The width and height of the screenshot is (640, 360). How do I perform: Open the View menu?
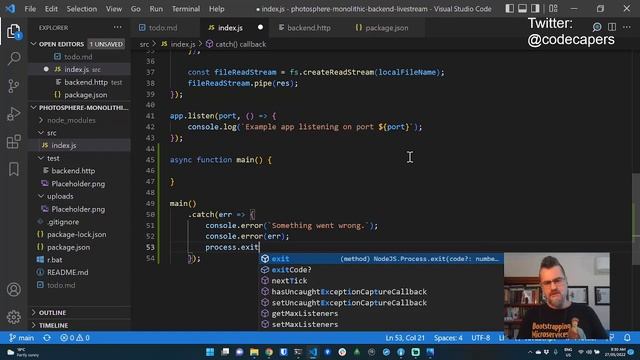[113, 9]
